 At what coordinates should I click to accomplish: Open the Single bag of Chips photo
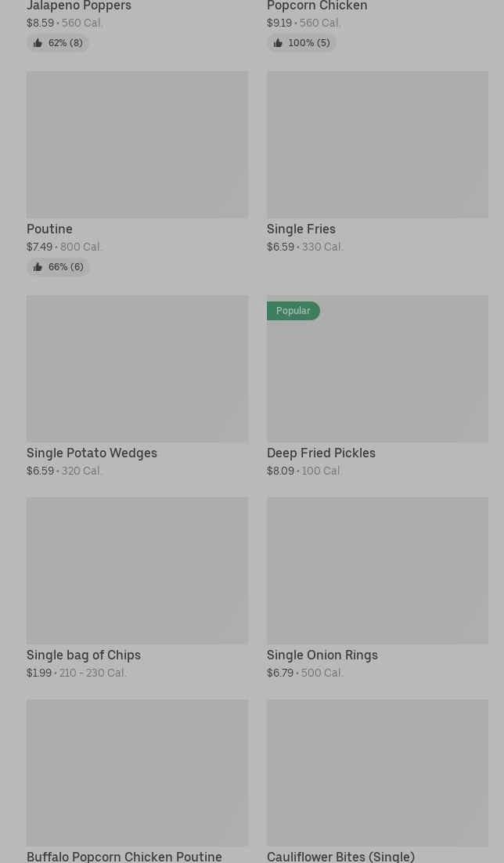(137, 571)
